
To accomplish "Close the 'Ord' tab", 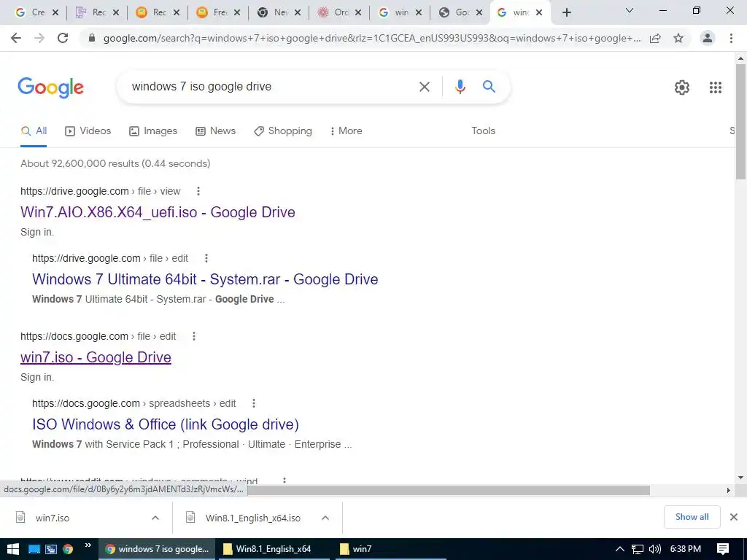I will 358,12.
